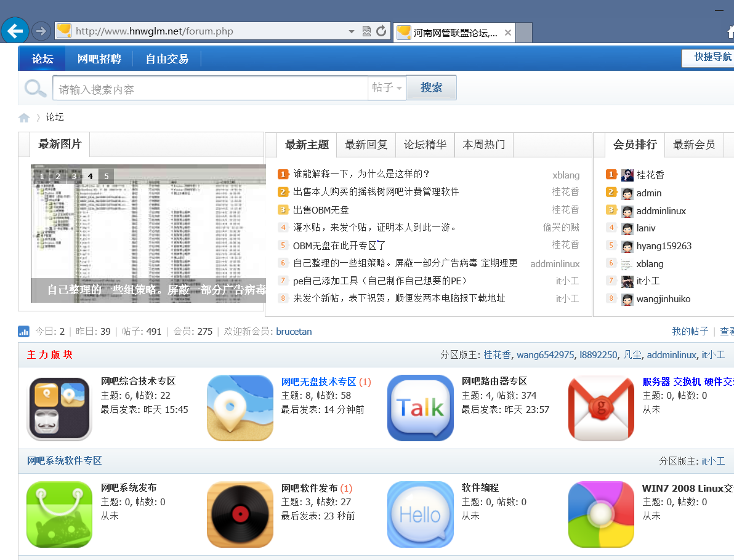The width and height of the screenshot is (734, 560).
Task: Click the 网吧综合技术专区 forum icon
Action: 59,409
